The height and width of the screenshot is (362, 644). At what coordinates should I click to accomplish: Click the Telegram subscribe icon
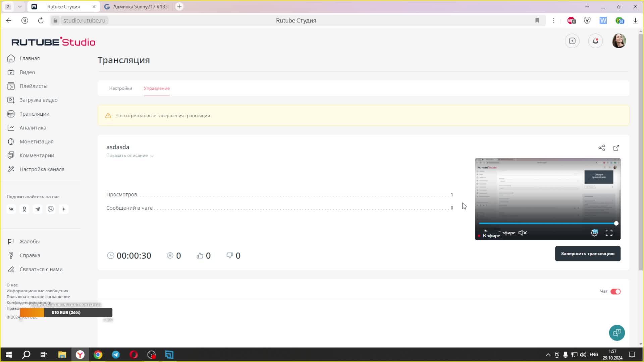pyautogui.click(x=38, y=209)
